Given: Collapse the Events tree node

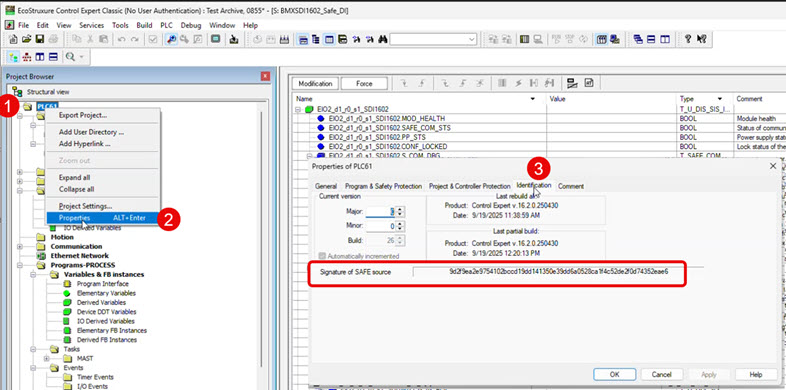Looking at the screenshot, I should pyautogui.click(x=33, y=368).
